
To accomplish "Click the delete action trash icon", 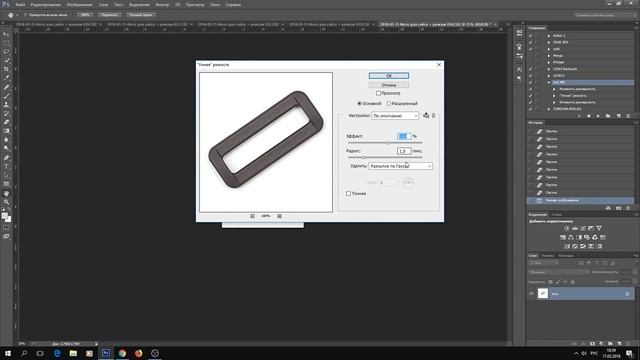I will (628, 116).
